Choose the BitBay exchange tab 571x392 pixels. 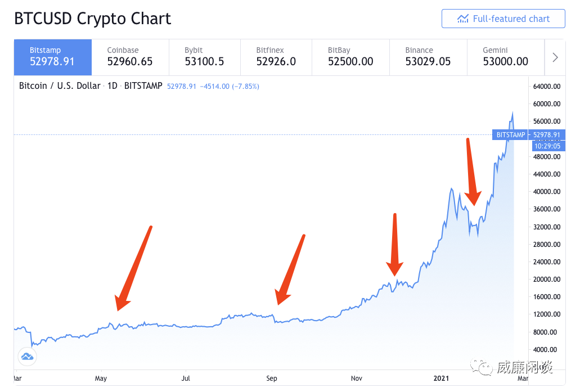click(350, 57)
